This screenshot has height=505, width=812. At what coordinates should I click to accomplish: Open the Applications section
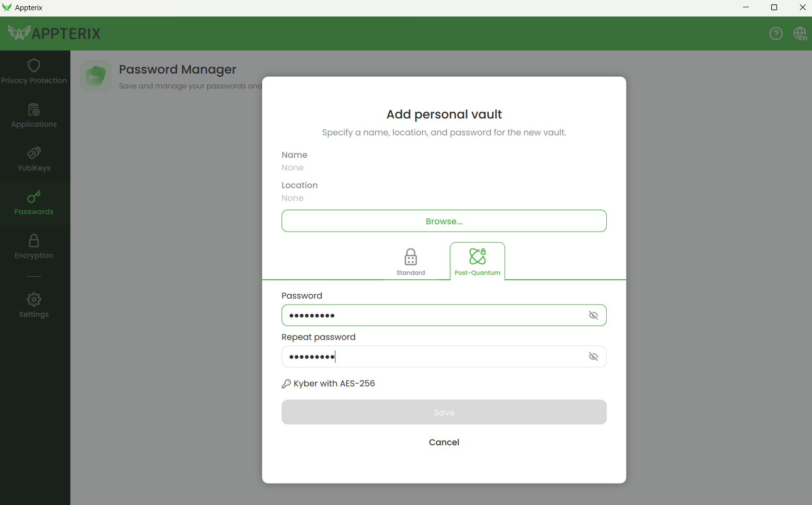(x=34, y=116)
